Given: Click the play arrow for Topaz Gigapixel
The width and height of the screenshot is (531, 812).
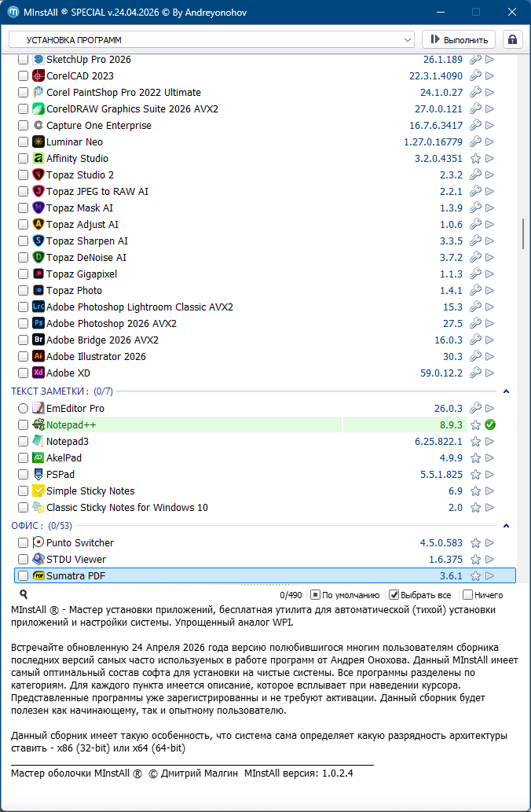Looking at the screenshot, I should [490, 274].
